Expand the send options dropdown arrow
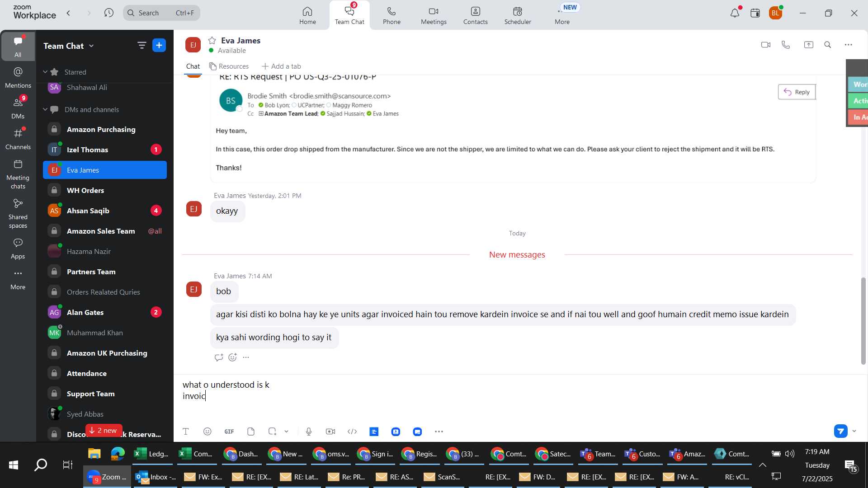The width and height of the screenshot is (868, 488). (x=854, y=431)
